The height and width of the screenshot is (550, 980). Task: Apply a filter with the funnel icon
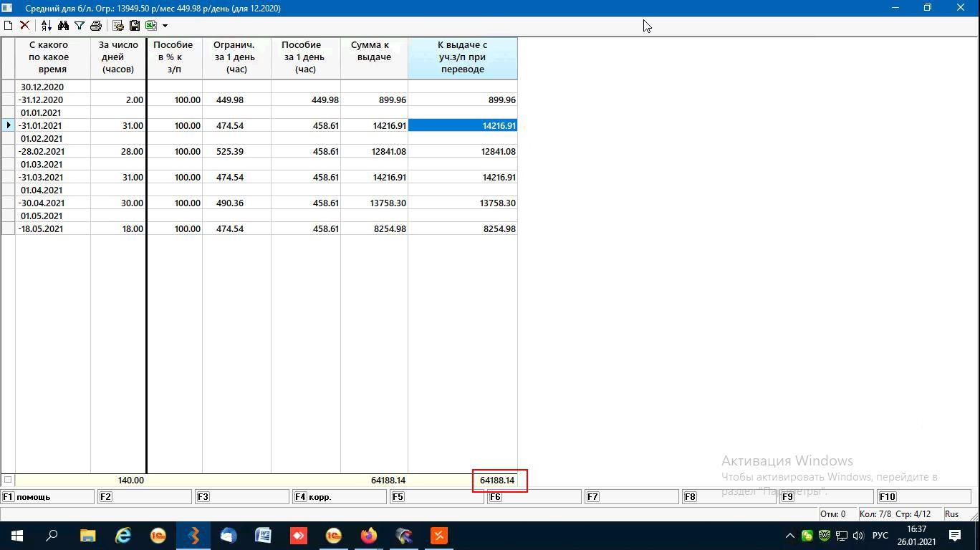[x=80, y=25]
